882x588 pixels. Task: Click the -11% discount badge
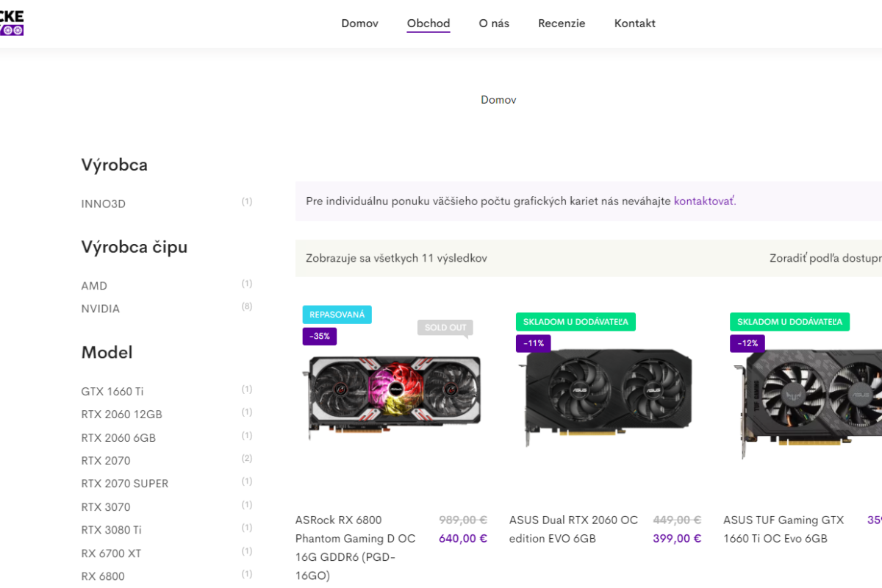click(x=534, y=343)
